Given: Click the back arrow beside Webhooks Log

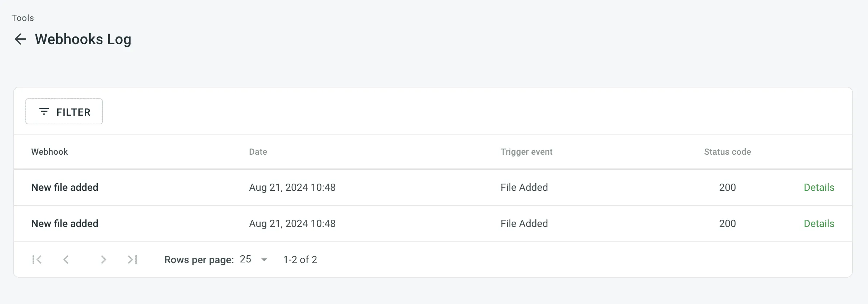Looking at the screenshot, I should click(20, 39).
